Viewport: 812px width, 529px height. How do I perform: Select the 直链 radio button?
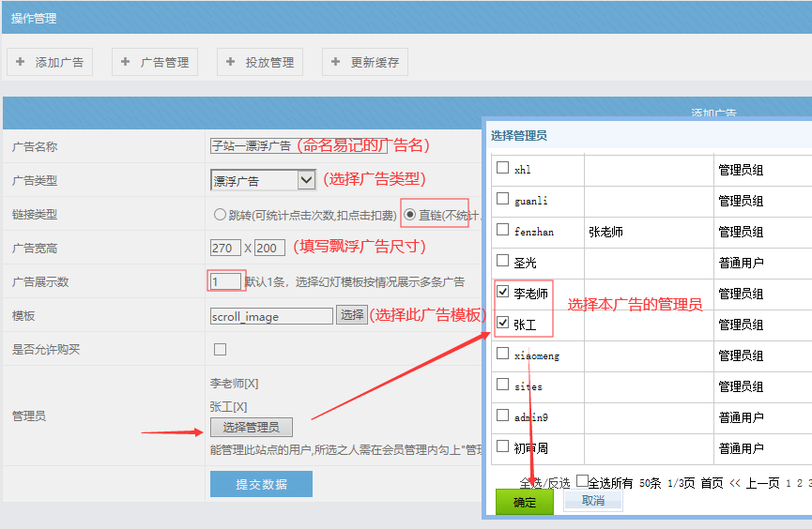coord(410,215)
